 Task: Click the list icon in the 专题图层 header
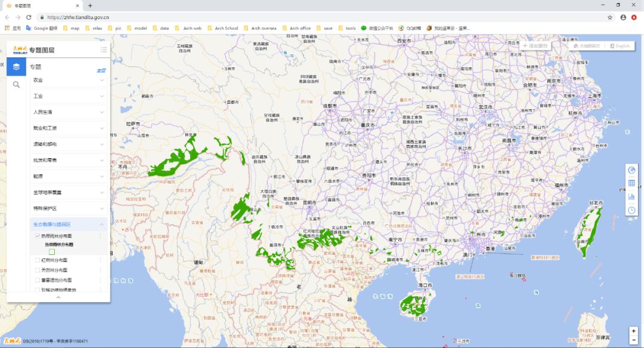point(104,50)
